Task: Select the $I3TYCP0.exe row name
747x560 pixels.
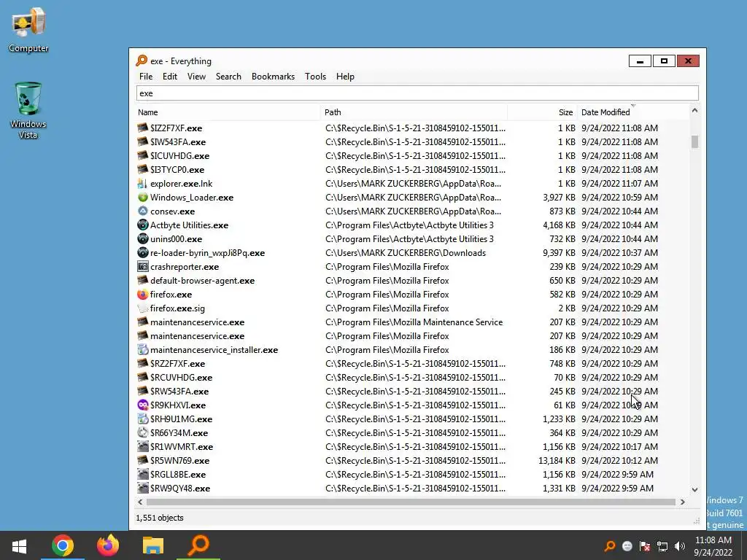Action: pos(177,169)
